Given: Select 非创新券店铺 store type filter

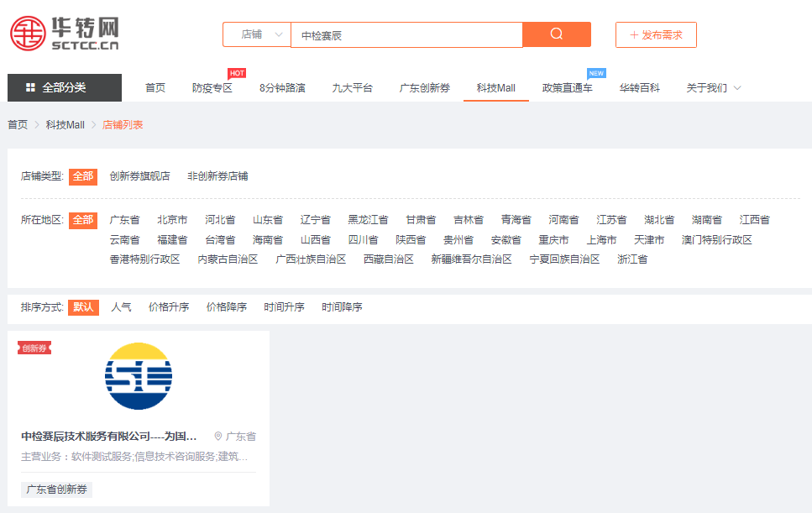Looking at the screenshot, I should pyautogui.click(x=217, y=176).
